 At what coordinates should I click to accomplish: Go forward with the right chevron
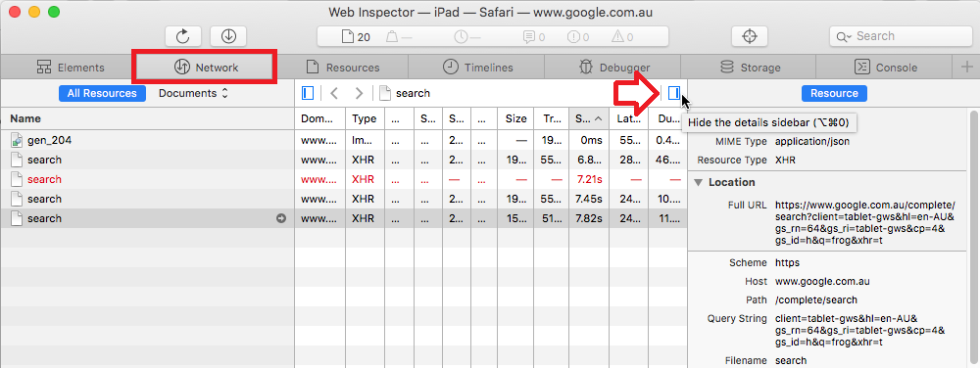point(359,94)
